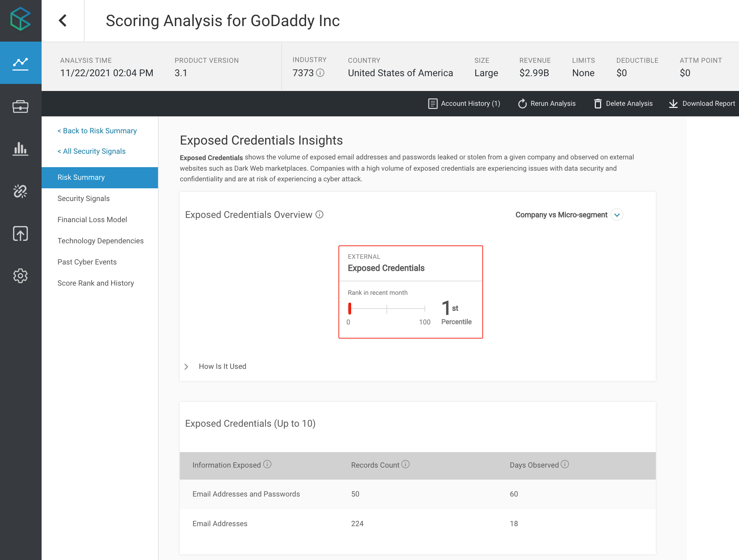Click the 1st Percentile rank value
Viewport: 739px width, 560px height.
click(x=456, y=312)
